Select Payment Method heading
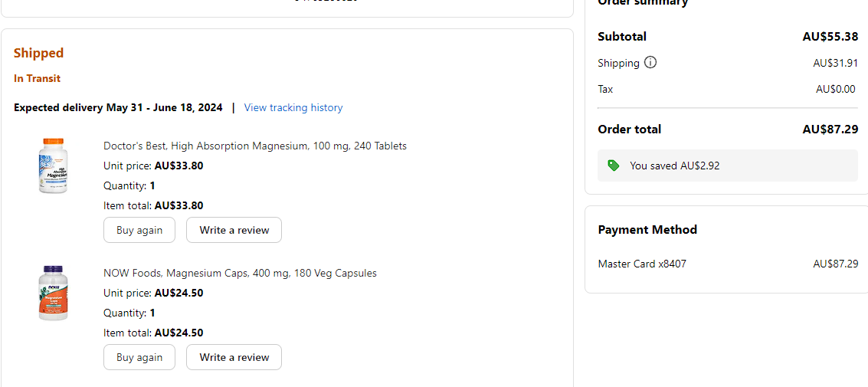The width and height of the screenshot is (868, 387). pyautogui.click(x=647, y=229)
